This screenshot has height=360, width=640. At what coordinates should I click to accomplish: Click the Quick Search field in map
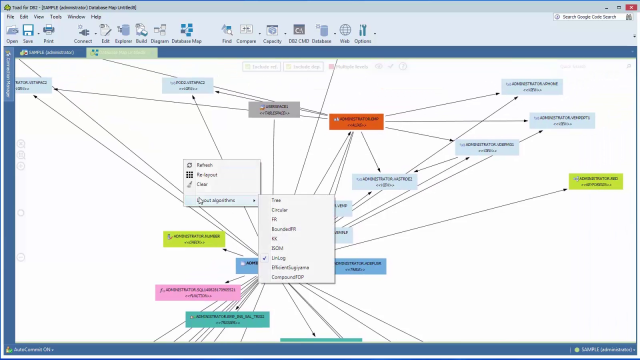[591, 66]
